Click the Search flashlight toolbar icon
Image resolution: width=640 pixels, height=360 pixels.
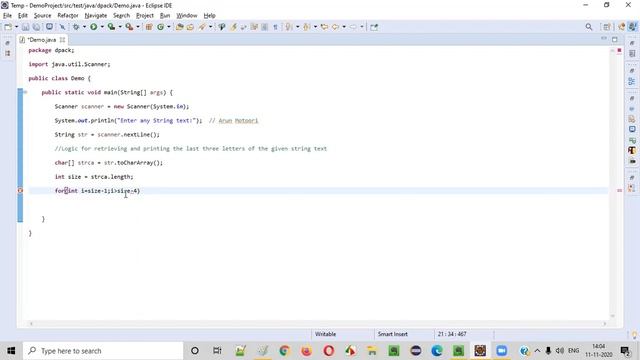coord(202,27)
